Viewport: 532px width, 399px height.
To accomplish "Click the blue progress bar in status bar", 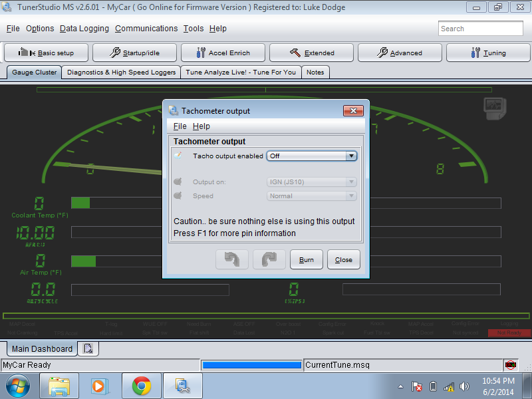I will [251, 365].
